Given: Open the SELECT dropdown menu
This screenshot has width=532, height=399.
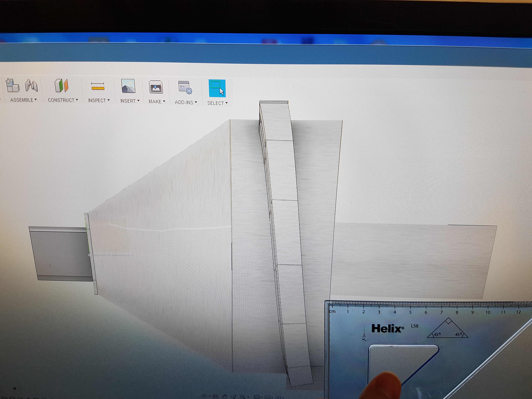Looking at the screenshot, I should pos(217,103).
